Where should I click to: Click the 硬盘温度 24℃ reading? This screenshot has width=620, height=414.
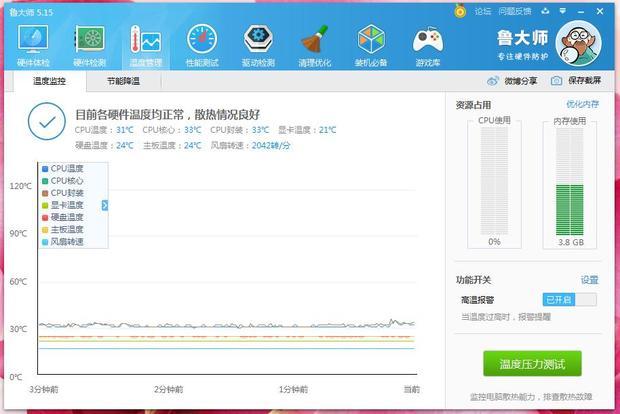pyautogui.click(x=104, y=146)
